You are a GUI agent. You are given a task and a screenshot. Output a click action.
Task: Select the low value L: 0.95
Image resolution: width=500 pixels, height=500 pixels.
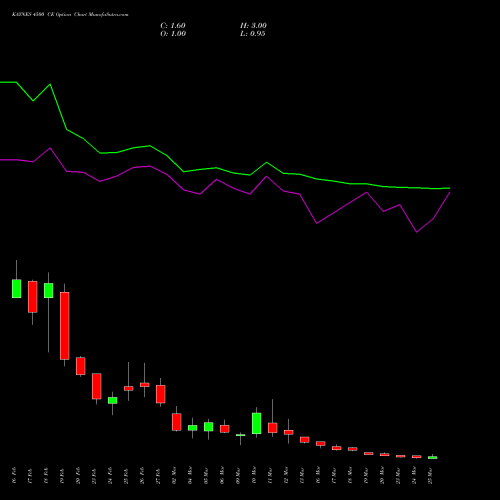(x=253, y=34)
